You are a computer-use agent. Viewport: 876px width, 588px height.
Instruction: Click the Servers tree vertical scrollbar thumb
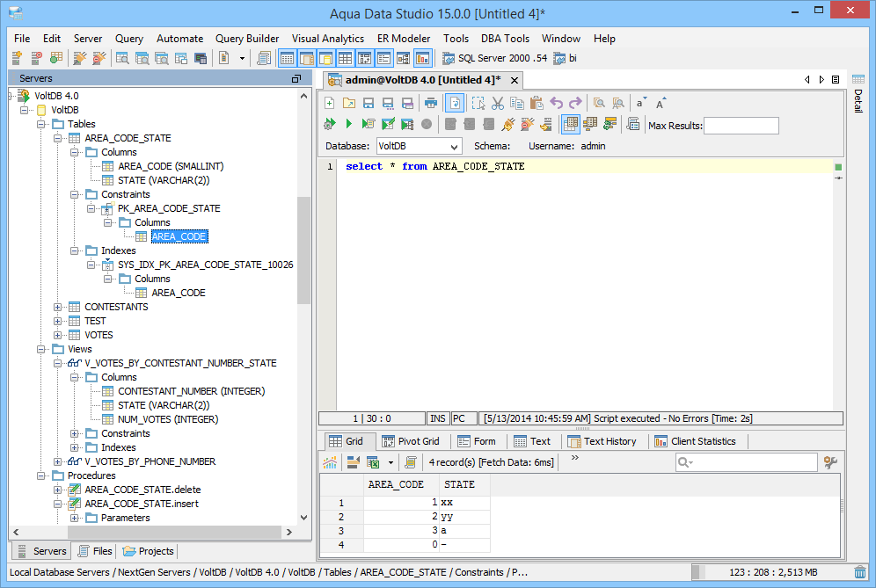(303, 250)
